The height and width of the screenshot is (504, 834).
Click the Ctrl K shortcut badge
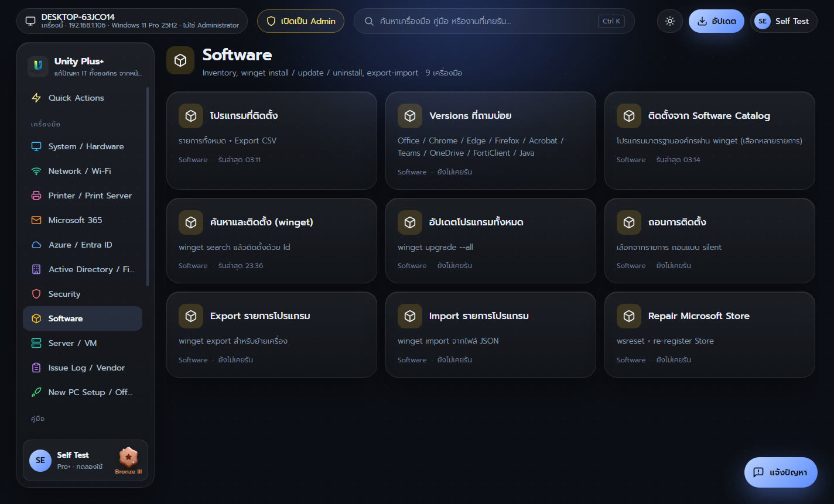(x=611, y=21)
